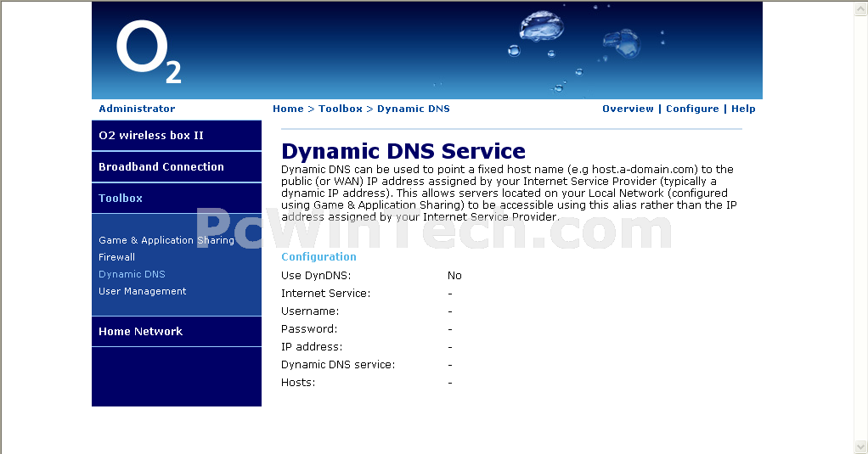Open User Management page

143,291
